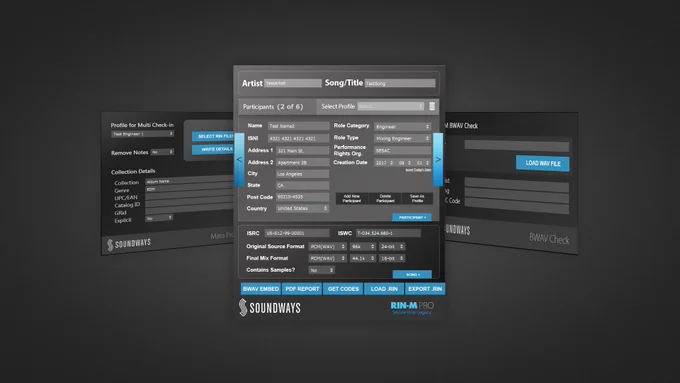Click 'Participants (2 of 6)' header text
The height and width of the screenshot is (383, 680).
point(273,107)
